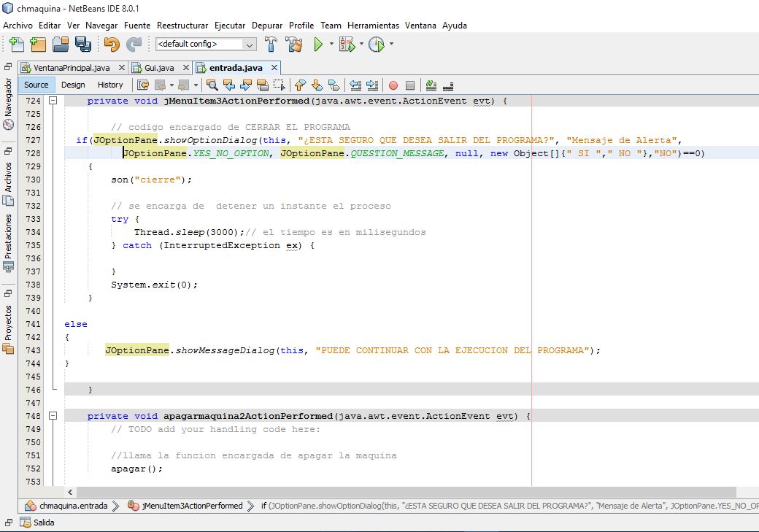
Task: Open Debug Project dropdown arrow
Action: click(361, 44)
